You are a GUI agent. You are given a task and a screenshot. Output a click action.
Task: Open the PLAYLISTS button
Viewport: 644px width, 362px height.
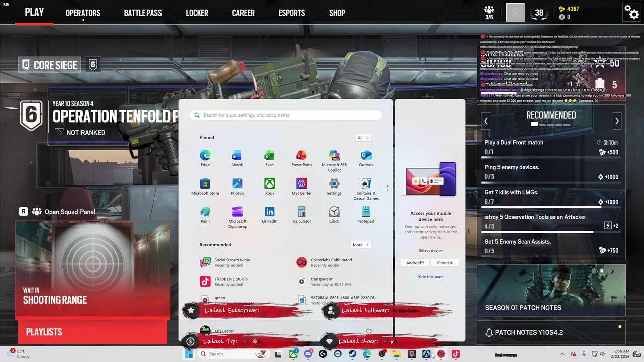[x=93, y=332]
